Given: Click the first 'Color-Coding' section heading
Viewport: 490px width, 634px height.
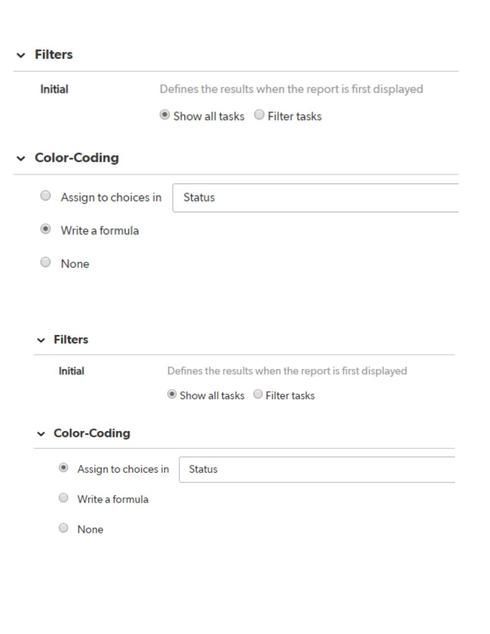Looking at the screenshot, I should tap(77, 158).
